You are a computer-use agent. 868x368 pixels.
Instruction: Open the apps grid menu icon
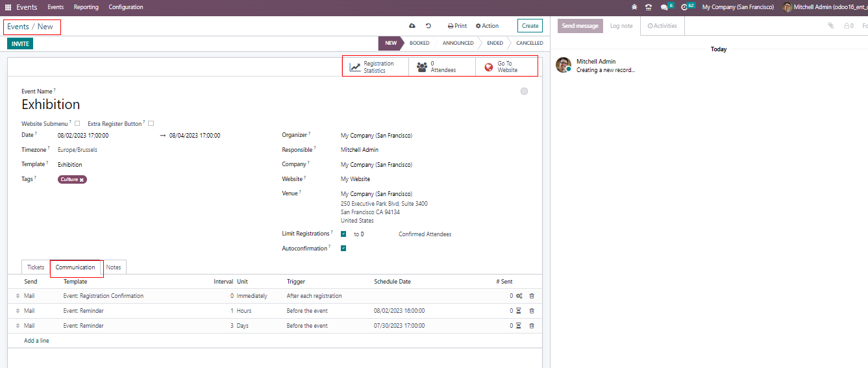pyautogui.click(x=8, y=7)
